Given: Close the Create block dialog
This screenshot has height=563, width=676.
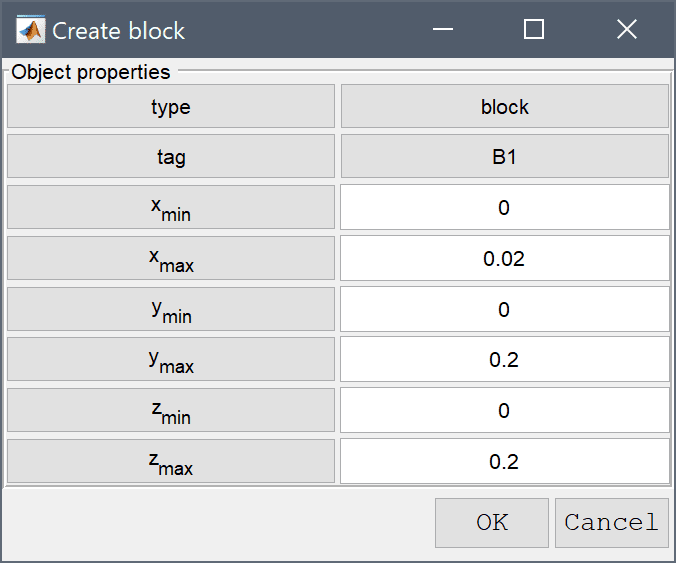Looking at the screenshot, I should point(626,30).
